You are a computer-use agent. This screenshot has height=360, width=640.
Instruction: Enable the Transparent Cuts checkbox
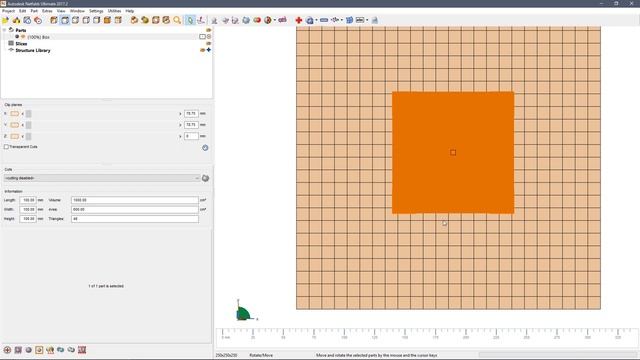pyautogui.click(x=6, y=147)
